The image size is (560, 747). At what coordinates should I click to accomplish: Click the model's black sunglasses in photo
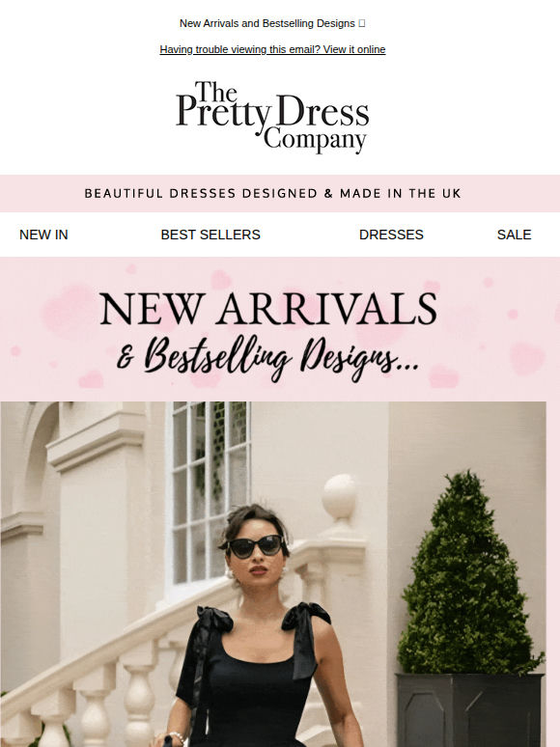pos(255,546)
